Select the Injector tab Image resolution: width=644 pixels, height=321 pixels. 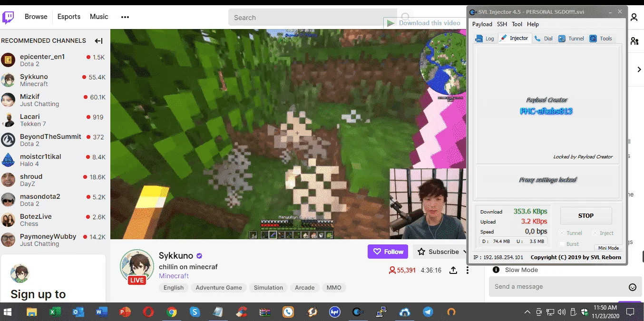tap(514, 38)
